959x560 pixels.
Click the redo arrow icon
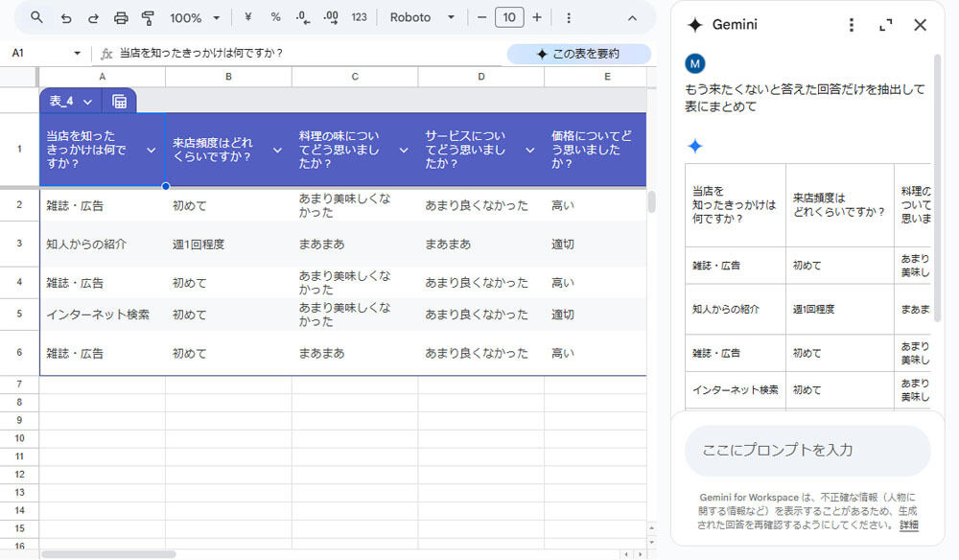93,18
